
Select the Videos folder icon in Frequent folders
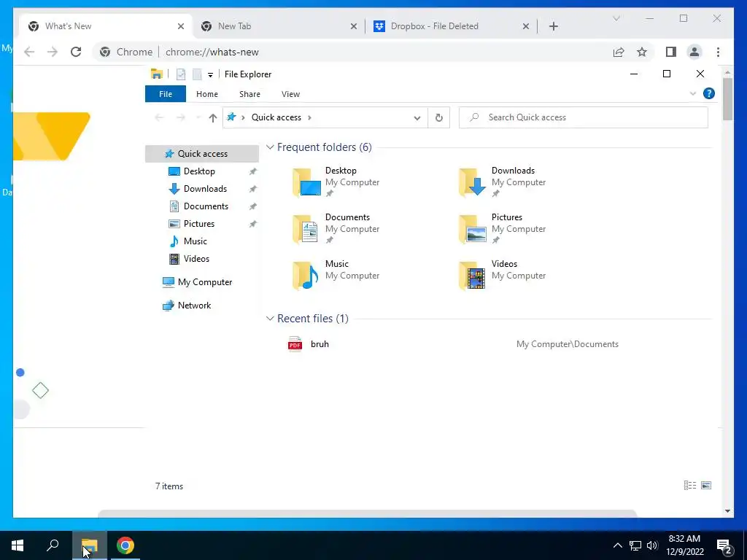pyautogui.click(x=472, y=276)
